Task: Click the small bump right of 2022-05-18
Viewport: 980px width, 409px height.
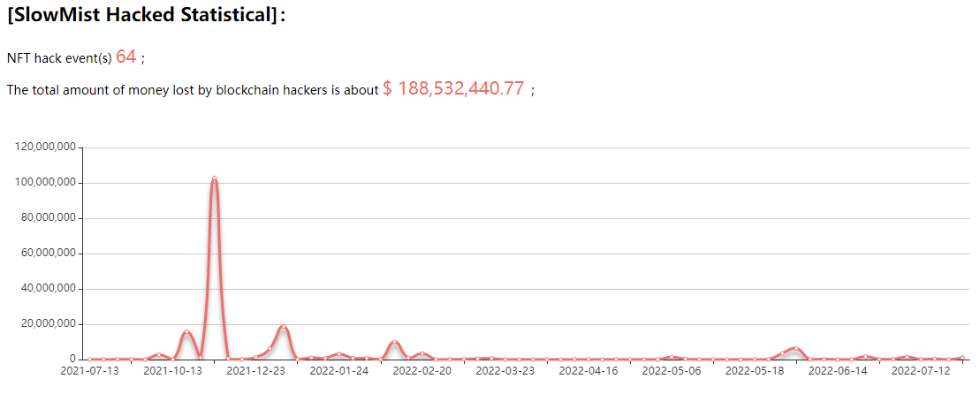Action: pos(795,348)
